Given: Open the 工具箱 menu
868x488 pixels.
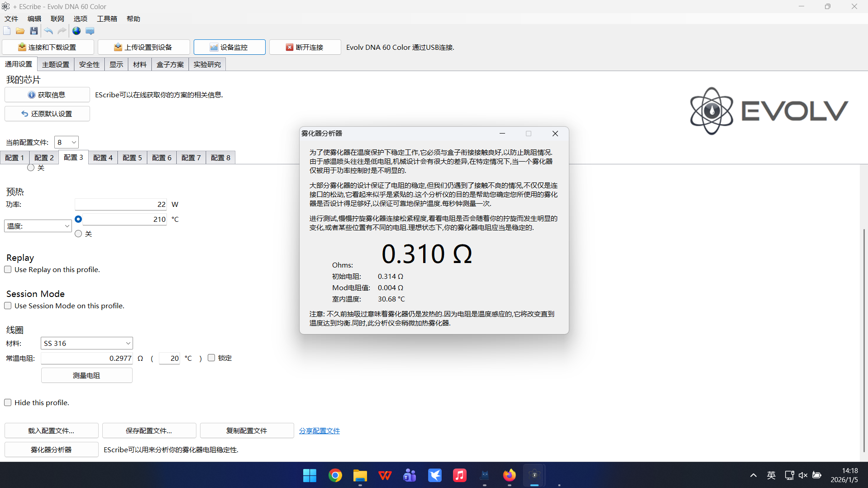Looking at the screenshot, I should click(107, 19).
